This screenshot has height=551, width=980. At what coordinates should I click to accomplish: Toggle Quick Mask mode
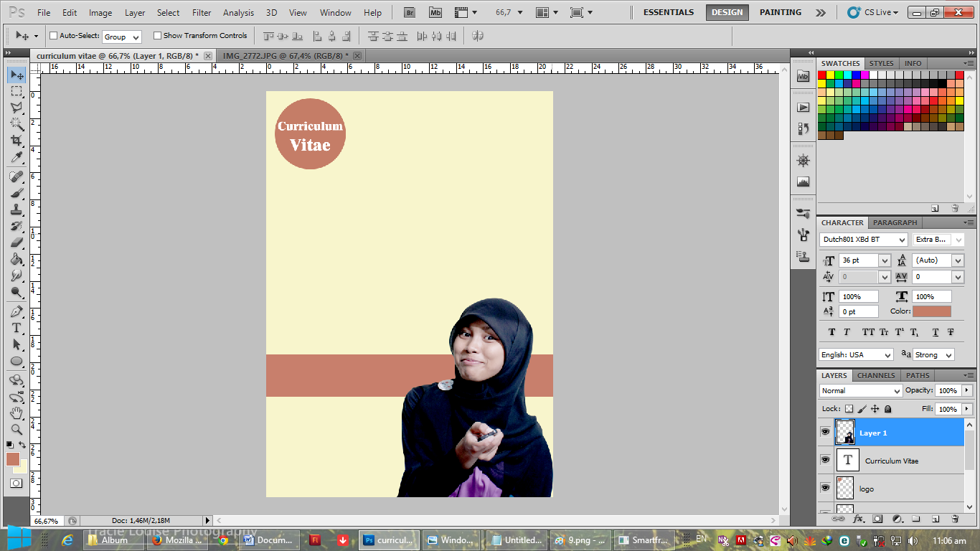click(x=16, y=484)
